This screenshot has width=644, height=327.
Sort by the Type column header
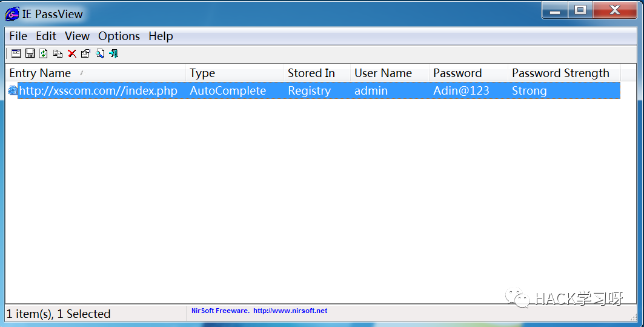point(234,73)
